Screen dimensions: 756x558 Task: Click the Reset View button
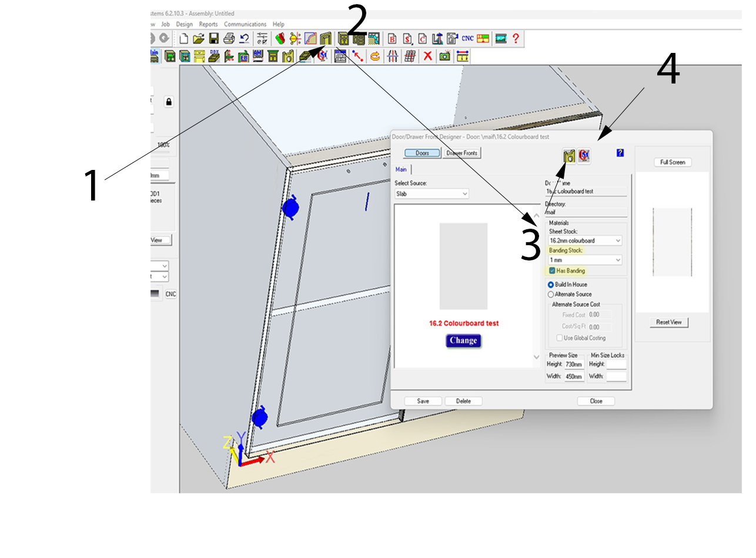click(x=669, y=322)
